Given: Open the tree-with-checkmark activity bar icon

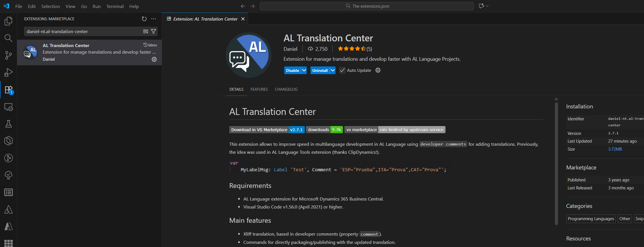Looking at the screenshot, I should click(9, 175).
